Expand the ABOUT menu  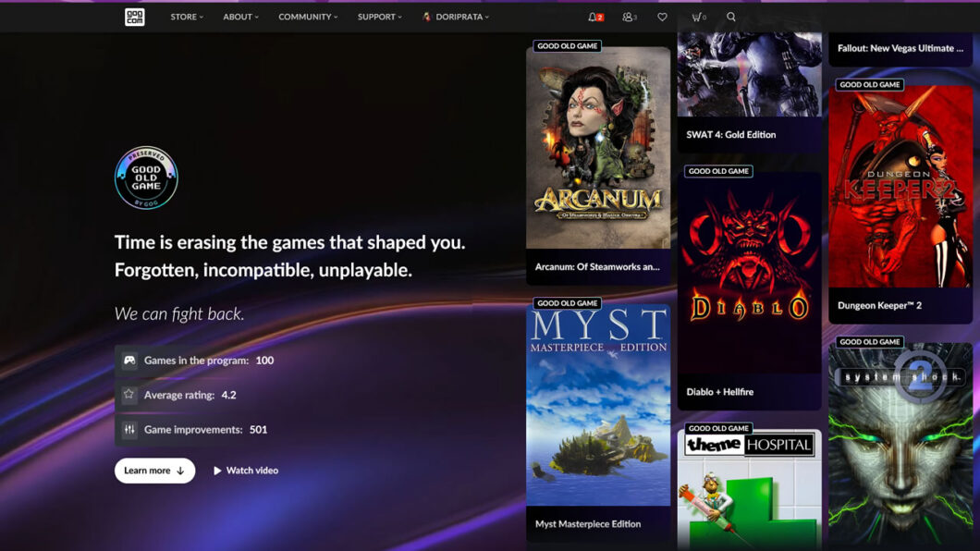pyautogui.click(x=240, y=17)
